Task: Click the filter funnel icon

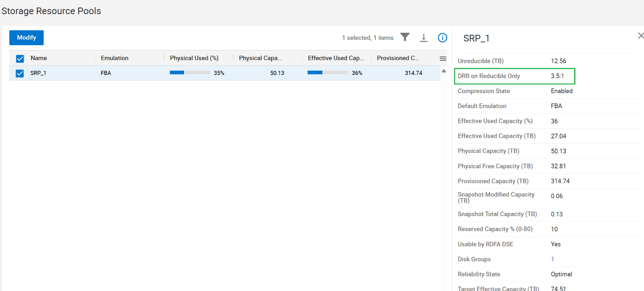Action: pos(405,37)
